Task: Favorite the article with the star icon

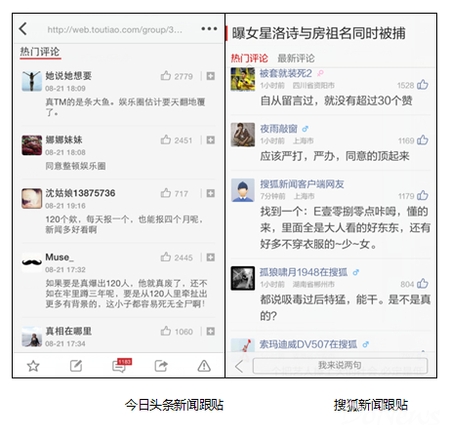Action: [x=33, y=366]
